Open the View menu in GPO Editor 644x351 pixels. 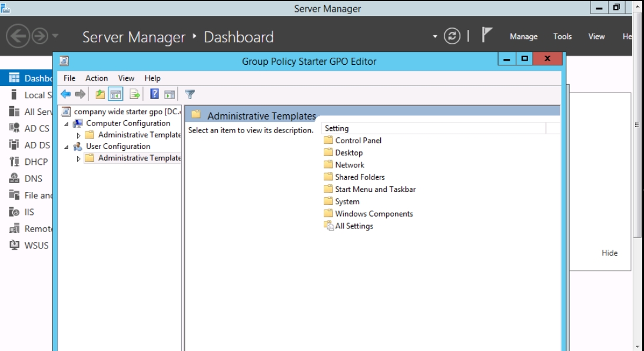click(x=126, y=78)
